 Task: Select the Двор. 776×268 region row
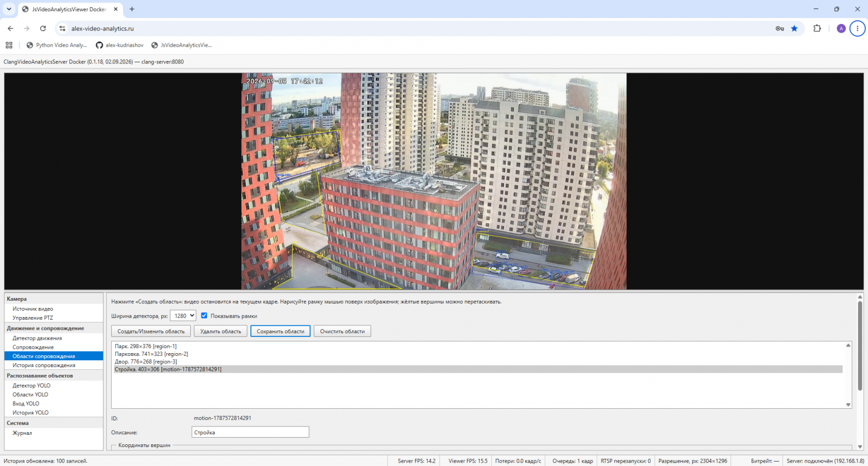point(478,361)
